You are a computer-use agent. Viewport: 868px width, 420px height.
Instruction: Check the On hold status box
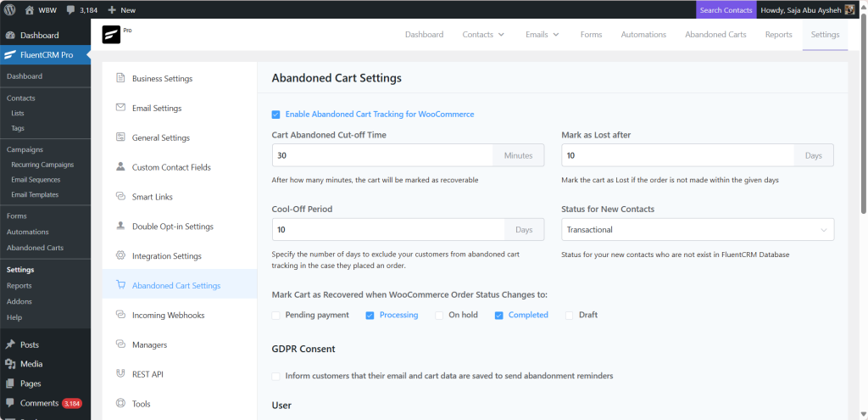[x=439, y=316]
